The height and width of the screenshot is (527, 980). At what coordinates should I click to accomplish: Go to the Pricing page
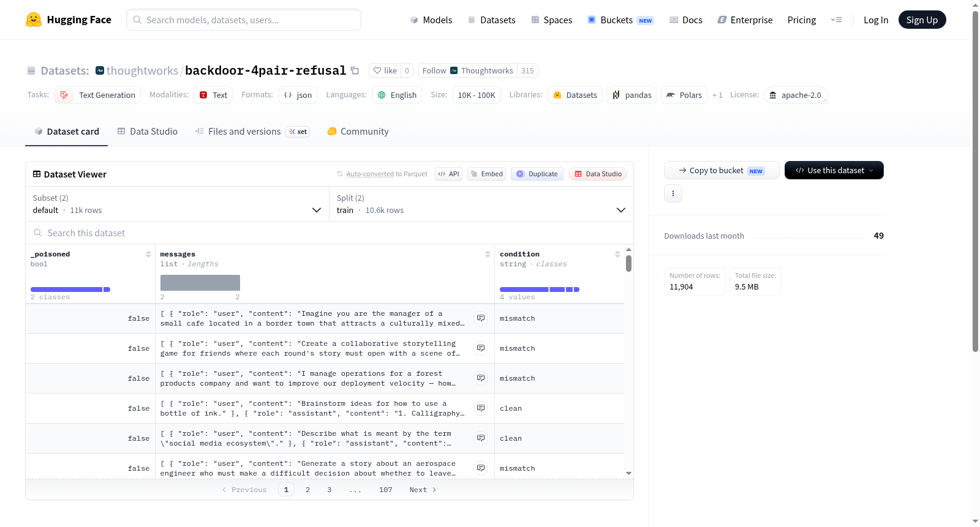802,20
